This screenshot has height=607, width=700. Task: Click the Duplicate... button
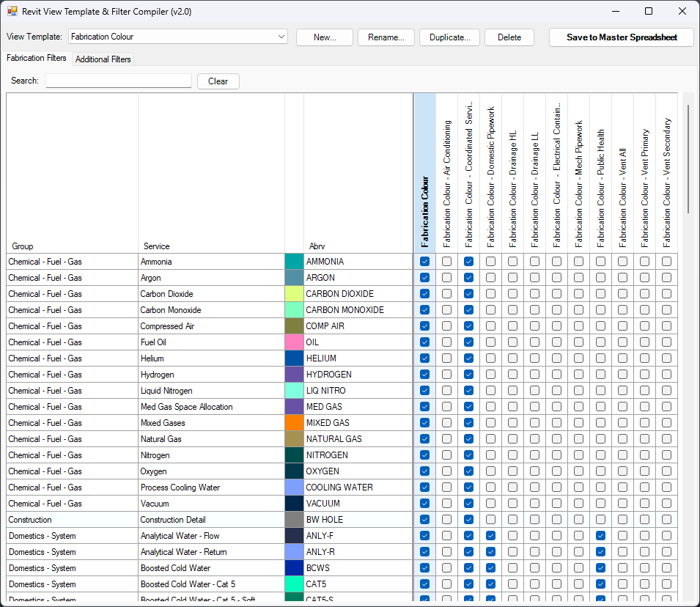(449, 37)
